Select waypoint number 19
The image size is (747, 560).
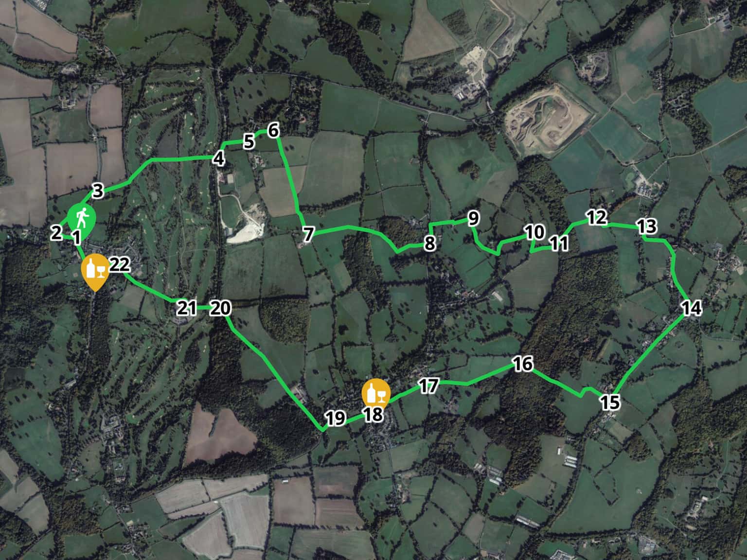[x=335, y=418]
